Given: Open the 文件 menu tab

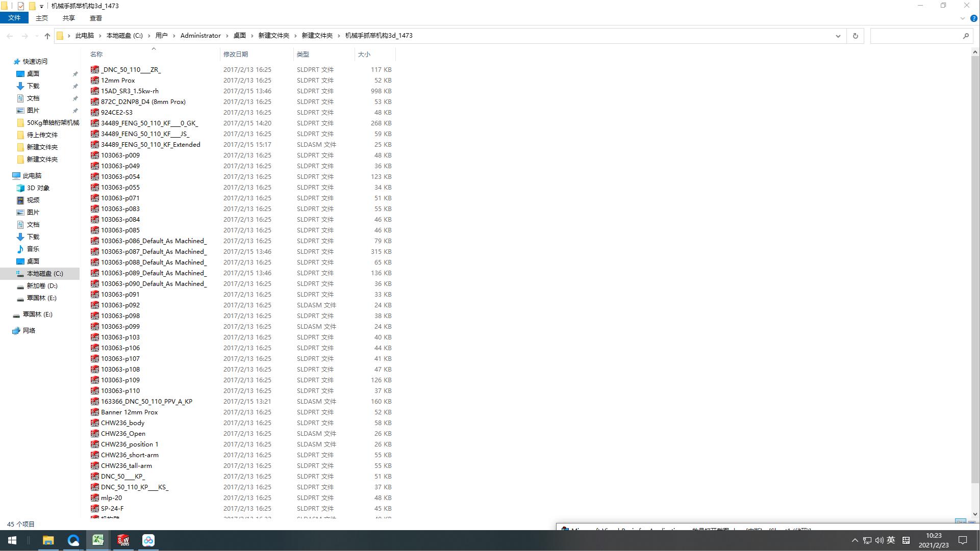Looking at the screenshot, I should 14,18.
